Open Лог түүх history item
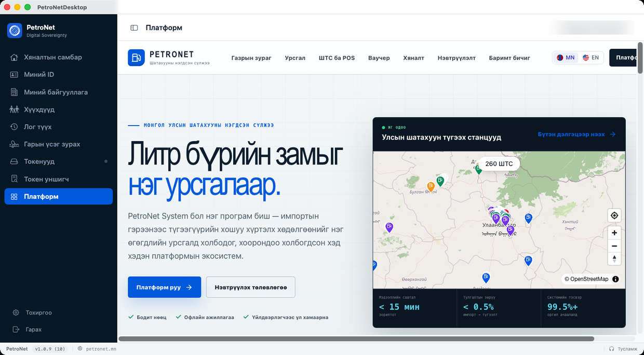644x355 pixels. 59,127
